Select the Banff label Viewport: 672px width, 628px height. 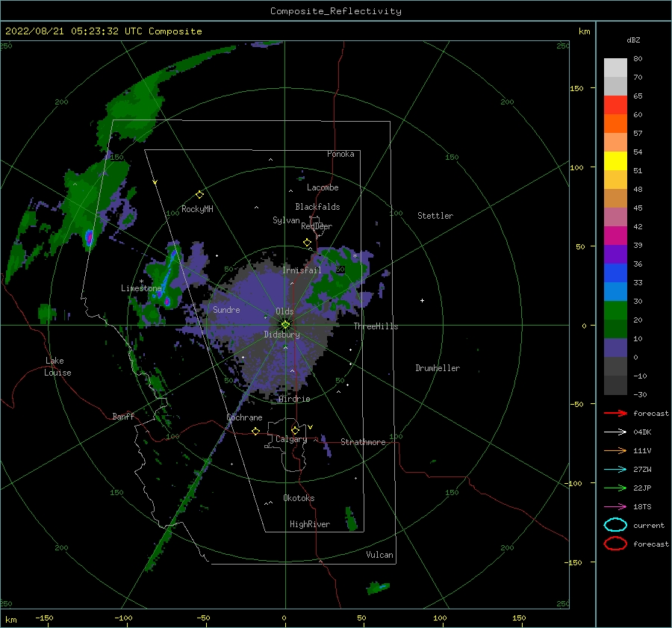point(123,416)
